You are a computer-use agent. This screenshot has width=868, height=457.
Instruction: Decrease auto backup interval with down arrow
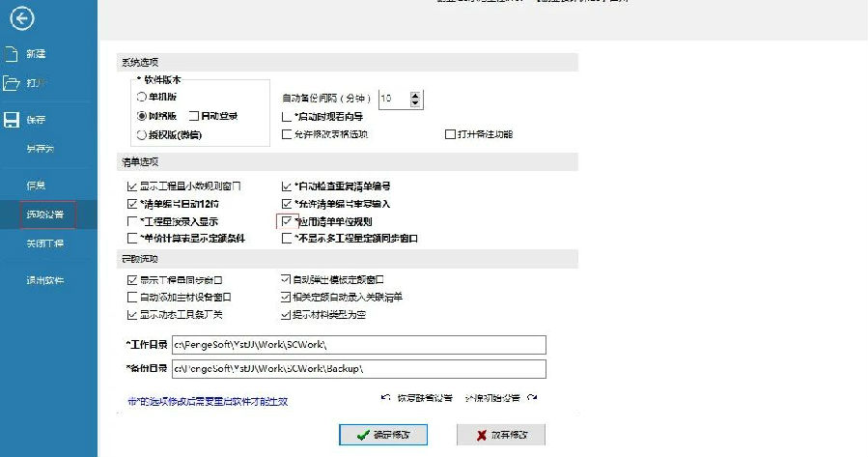(415, 103)
